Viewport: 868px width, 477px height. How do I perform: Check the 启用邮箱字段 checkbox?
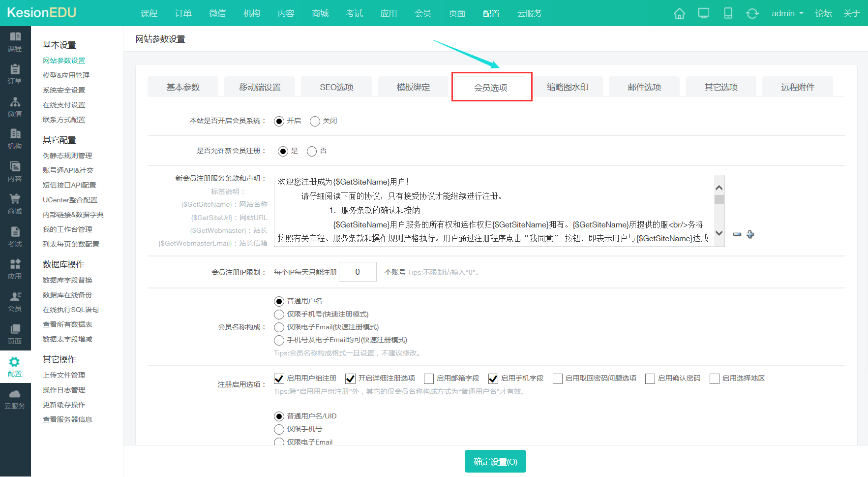pos(428,378)
